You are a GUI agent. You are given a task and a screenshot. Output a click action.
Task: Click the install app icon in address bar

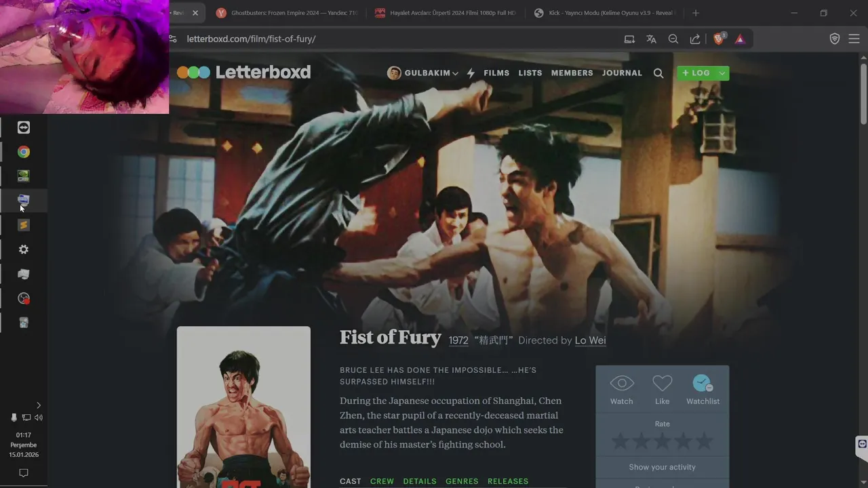coord(629,39)
